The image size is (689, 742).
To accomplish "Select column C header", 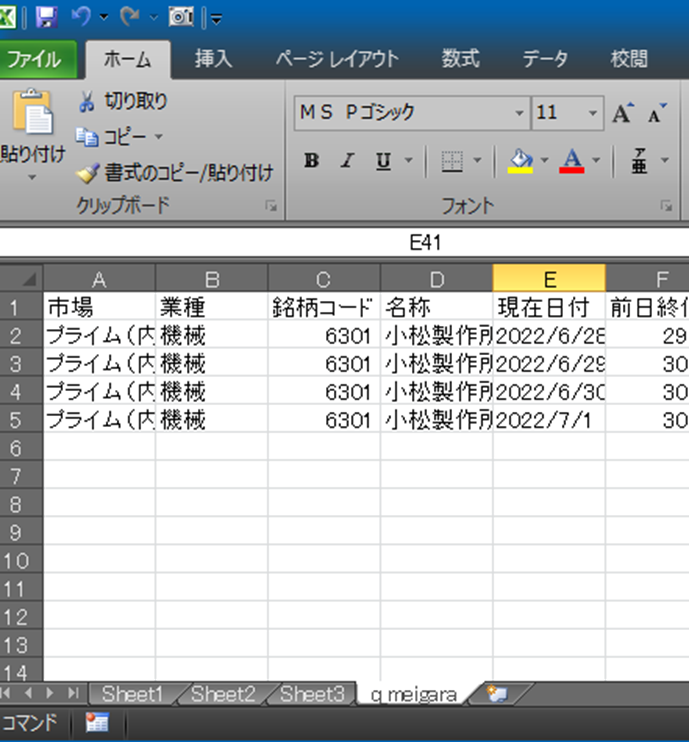I will [x=324, y=279].
